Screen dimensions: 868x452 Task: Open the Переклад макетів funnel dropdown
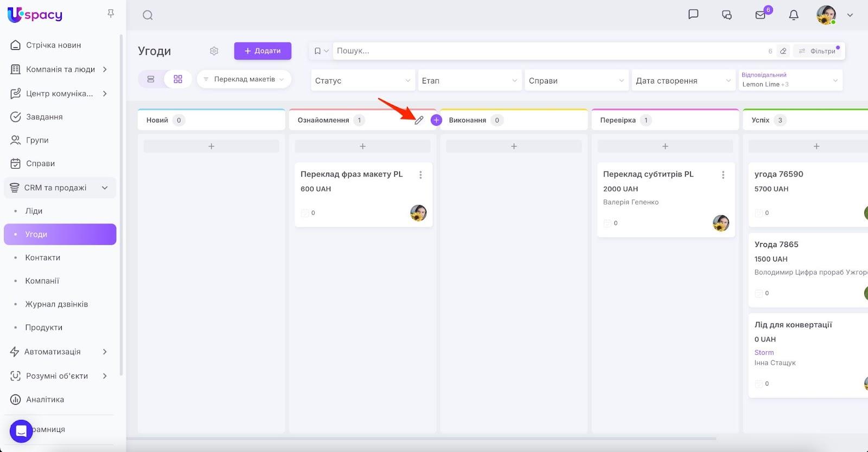(x=244, y=79)
